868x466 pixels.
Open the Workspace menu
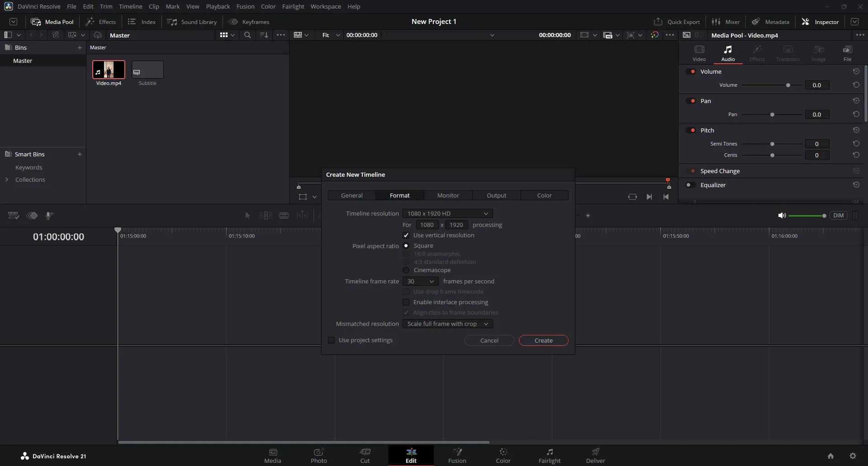pyautogui.click(x=326, y=6)
